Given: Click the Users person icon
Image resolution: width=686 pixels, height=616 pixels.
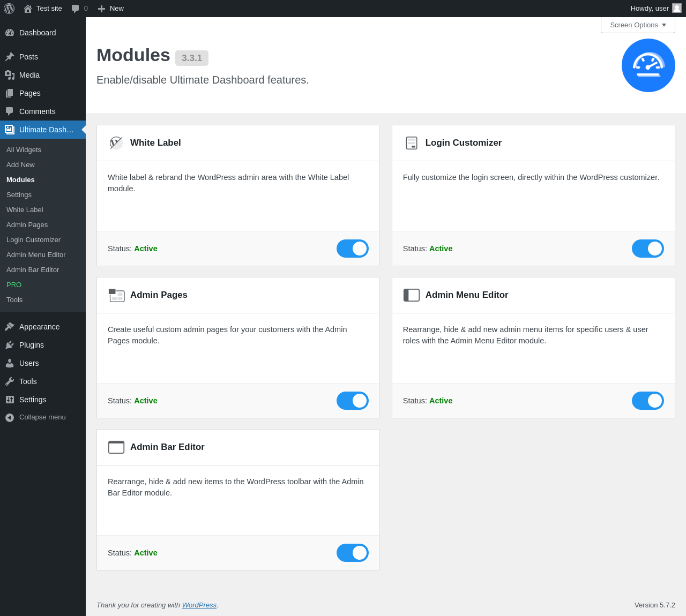Looking at the screenshot, I should coord(10,363).
